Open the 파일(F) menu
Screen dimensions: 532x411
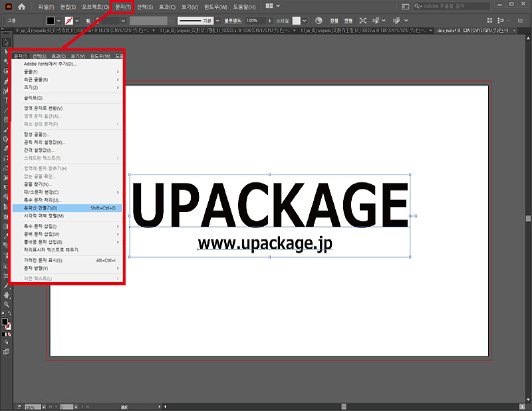(46, 7)
